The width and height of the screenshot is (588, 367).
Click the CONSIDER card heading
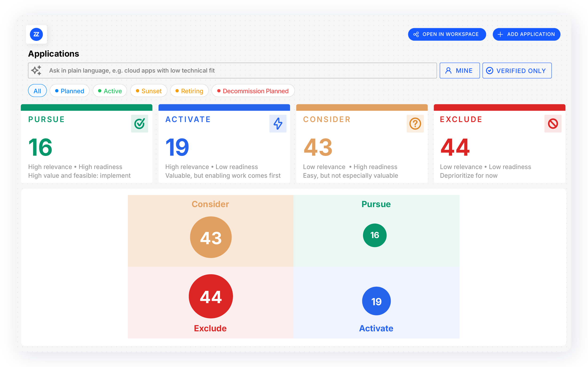tap(327, 120)
